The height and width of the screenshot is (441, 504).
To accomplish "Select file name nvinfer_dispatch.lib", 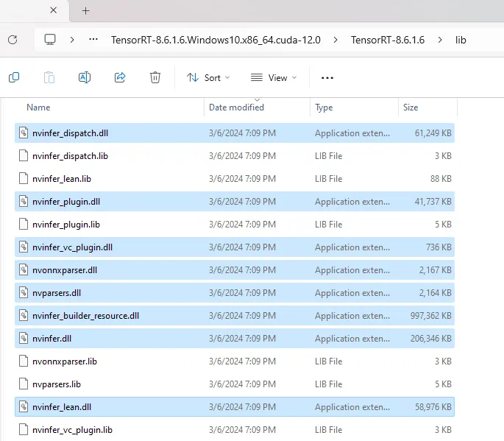I will point(70,156).
